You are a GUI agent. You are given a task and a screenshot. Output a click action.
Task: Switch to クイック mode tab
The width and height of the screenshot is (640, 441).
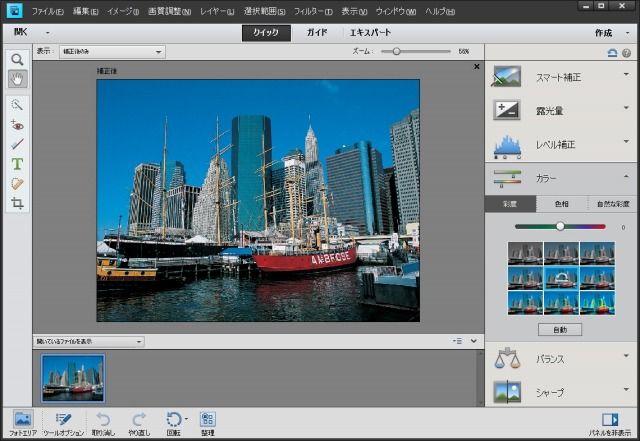pyautogui.click(x=266, y=33)
